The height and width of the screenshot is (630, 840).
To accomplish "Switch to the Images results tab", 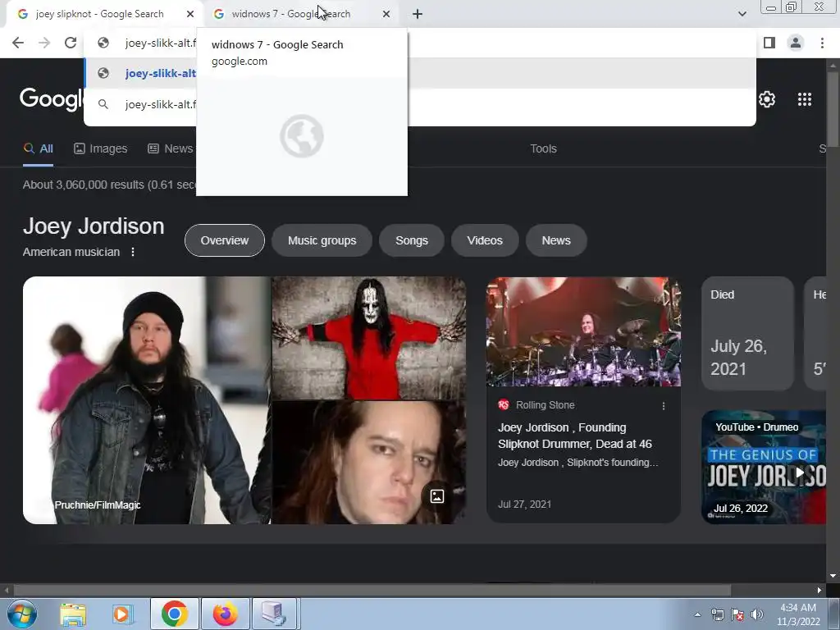I will (101, 149).
